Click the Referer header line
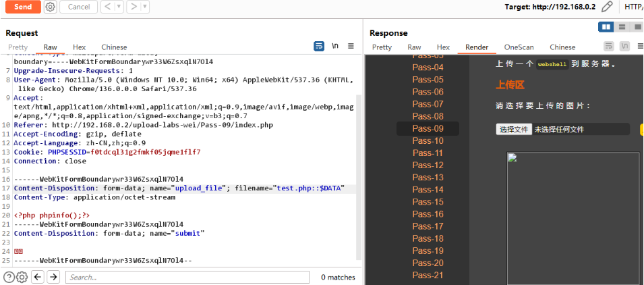Image resolution: width=644 pixels, height=285 pixels. click(x=144, y=125)
